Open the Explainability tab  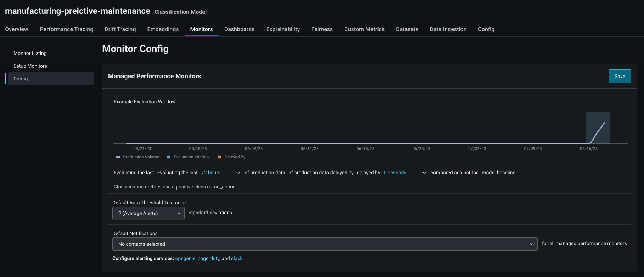click(283, 29)
